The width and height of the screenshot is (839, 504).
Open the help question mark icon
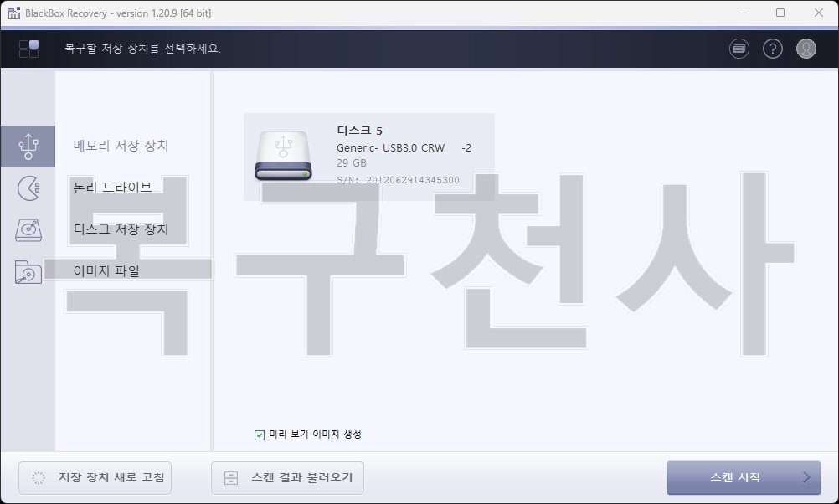(x=772, y=49)
